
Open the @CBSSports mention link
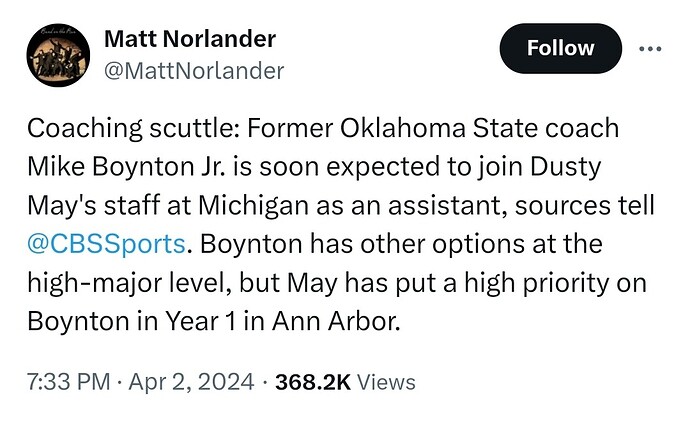tap(106, 243)
